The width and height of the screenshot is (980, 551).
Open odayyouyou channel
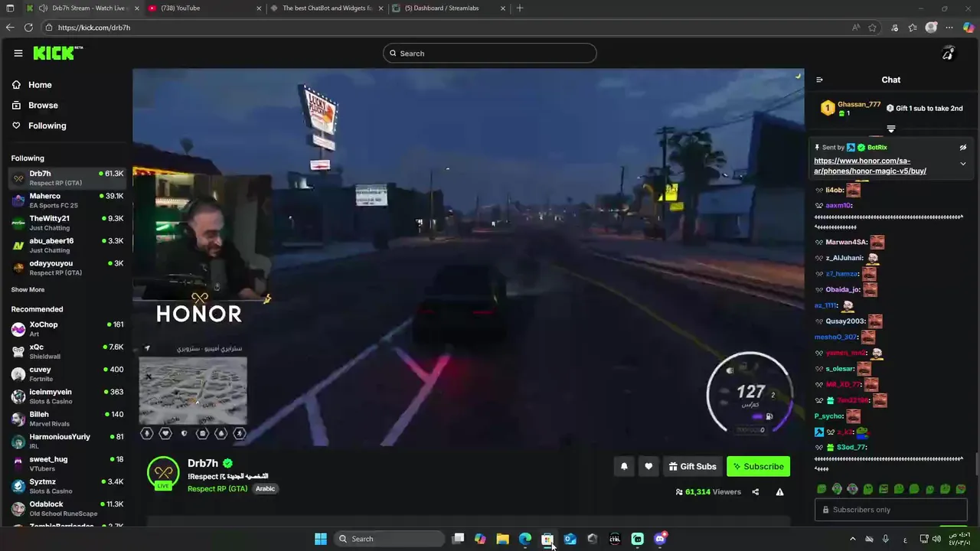point(67,267)
